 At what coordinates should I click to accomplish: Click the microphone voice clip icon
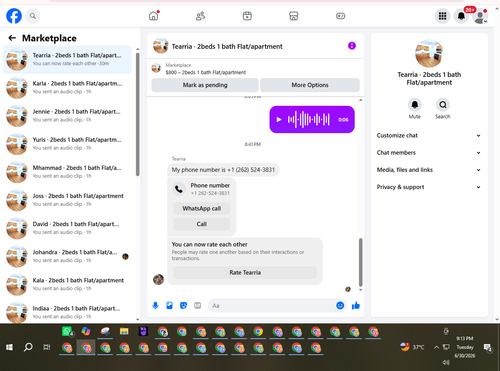[x=155, y=305]
